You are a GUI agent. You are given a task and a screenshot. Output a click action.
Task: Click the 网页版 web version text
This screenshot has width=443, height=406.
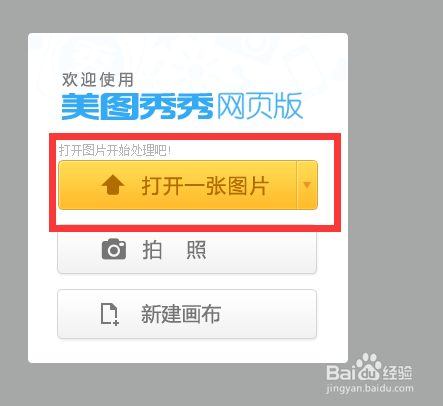260,106
